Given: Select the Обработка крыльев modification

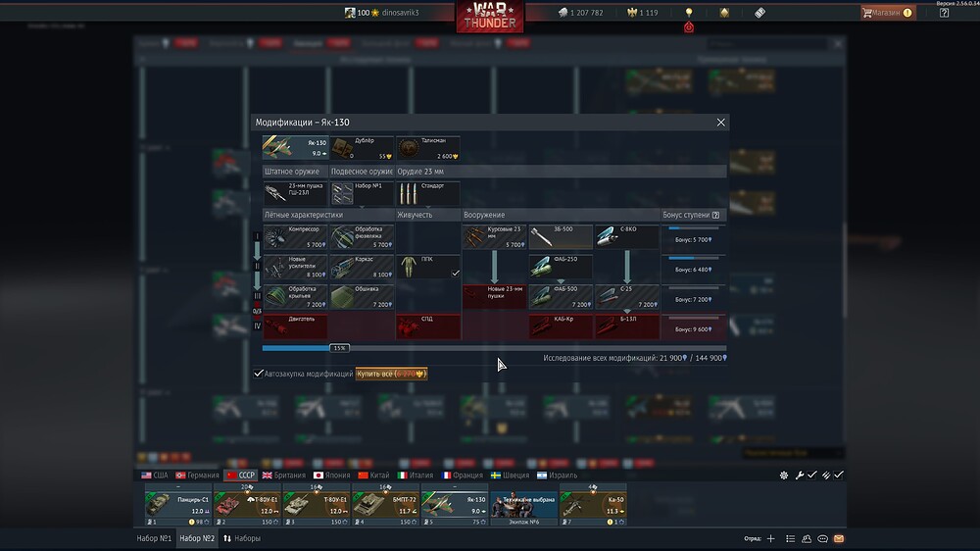Looking at the screenshot, I should click(x=295, y=297).
